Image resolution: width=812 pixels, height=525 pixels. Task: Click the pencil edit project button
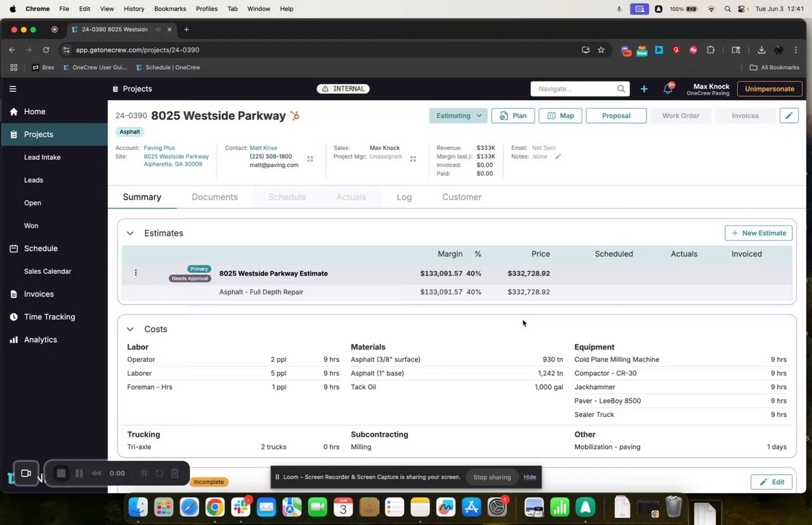[789, 116]
